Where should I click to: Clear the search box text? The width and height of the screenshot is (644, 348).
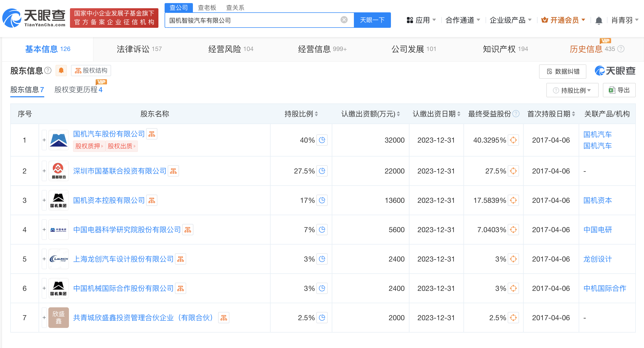(x=344, y=20)
